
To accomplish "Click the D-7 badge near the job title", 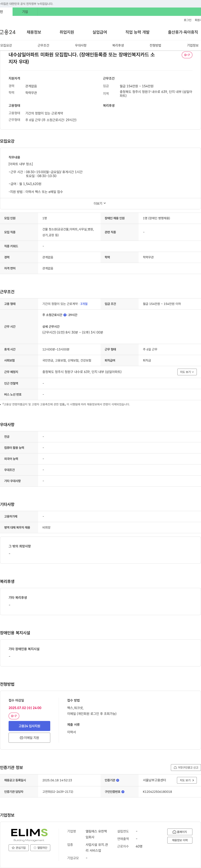I will click(187, 55).
